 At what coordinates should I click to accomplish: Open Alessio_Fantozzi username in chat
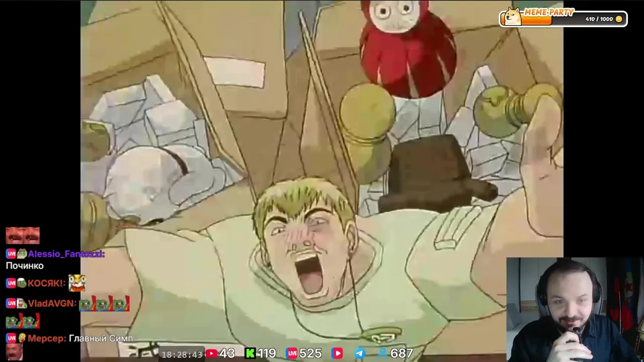click(66, 254)
